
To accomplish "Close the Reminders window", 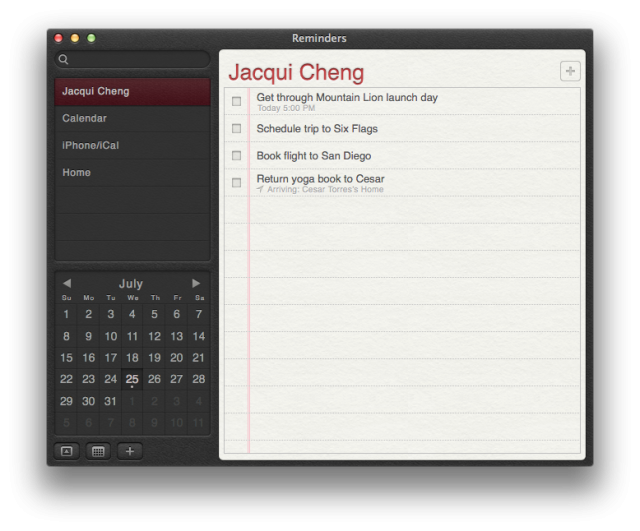I will tap(58, 38).
